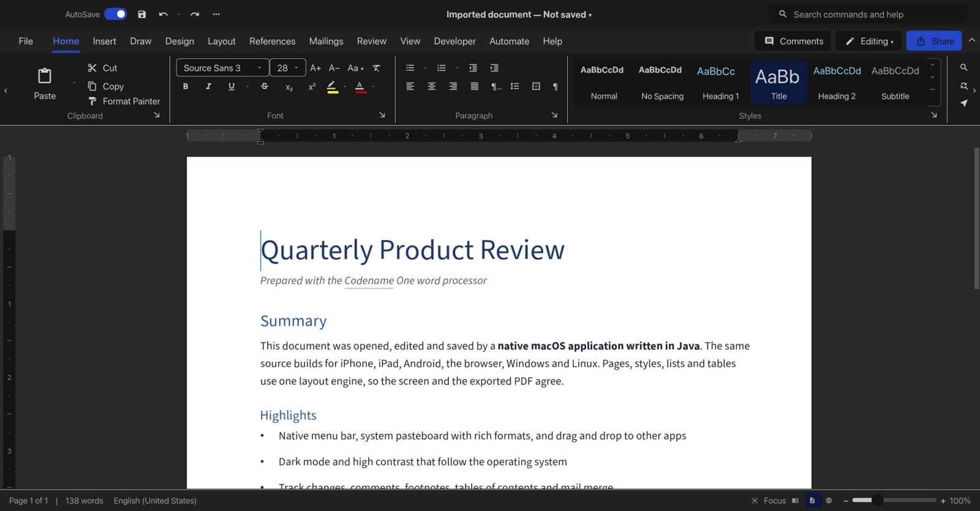Screen dimensions: 980x511
Task: Open the borders button
Action: point(536,86)
